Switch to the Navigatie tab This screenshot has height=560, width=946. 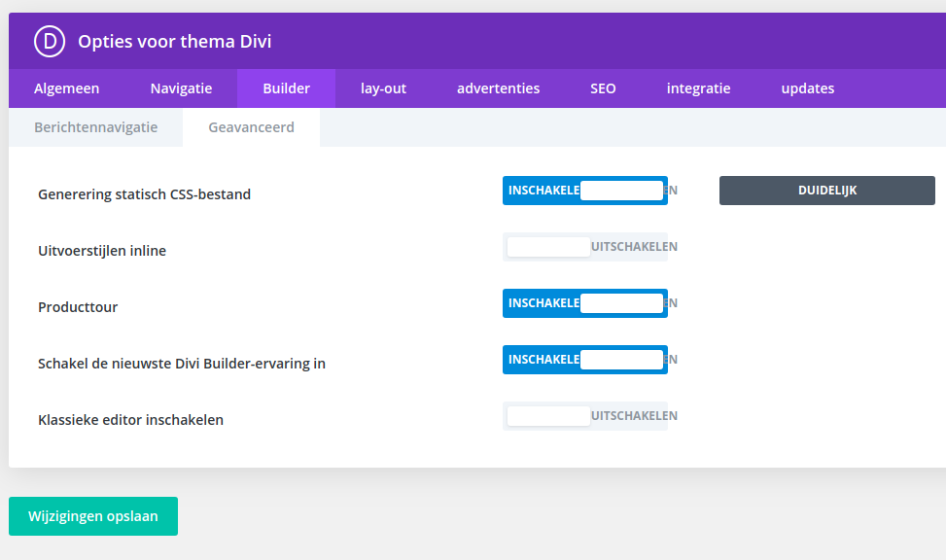click(181, 88)
